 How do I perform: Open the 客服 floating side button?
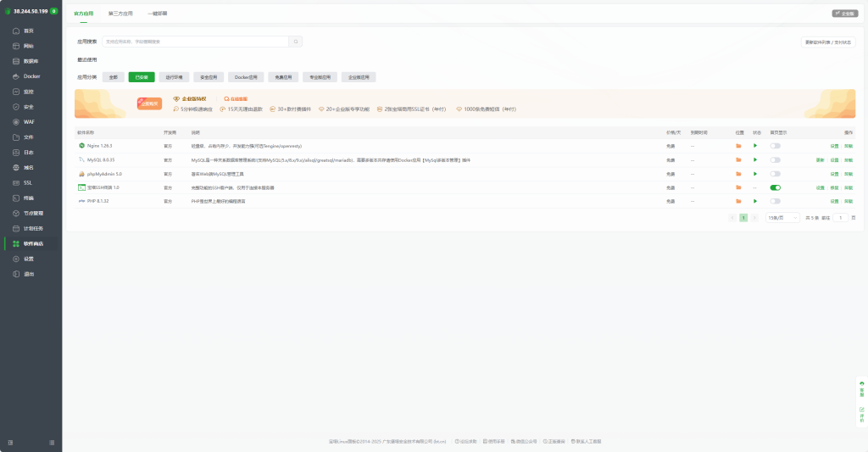tap(861, 389)
